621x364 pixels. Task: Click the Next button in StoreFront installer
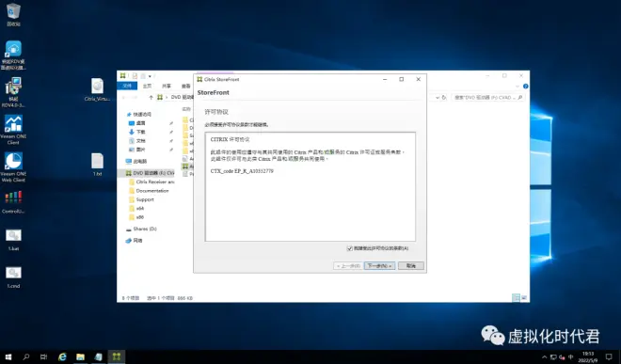click(379, 266)
